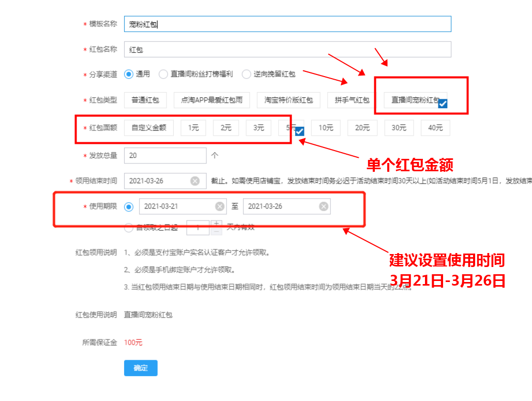Select the 通用 share channel radio
Image resolution: width=532 pixels, height=401 pixels.
tap(129, 74)
